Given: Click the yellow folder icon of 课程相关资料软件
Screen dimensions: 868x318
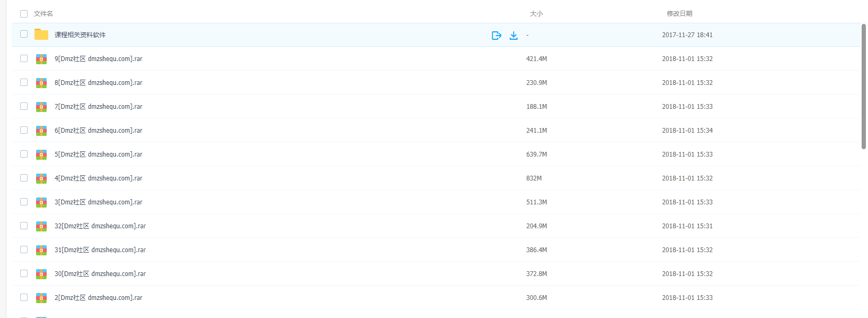Looking at the screenshot, I should coord(41,35).
